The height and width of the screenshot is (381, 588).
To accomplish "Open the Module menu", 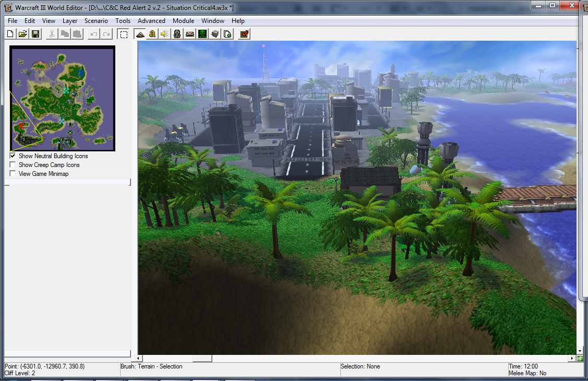I will click(x=183, y=21).
